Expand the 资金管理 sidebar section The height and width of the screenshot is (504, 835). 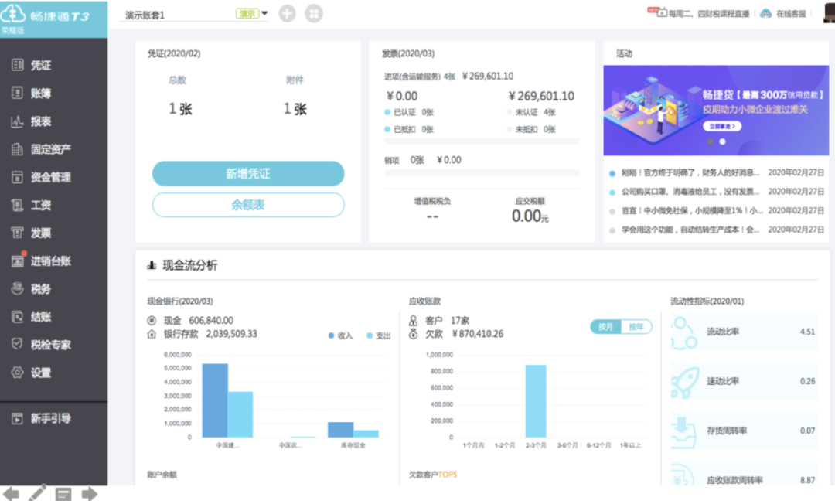(51, 177)
